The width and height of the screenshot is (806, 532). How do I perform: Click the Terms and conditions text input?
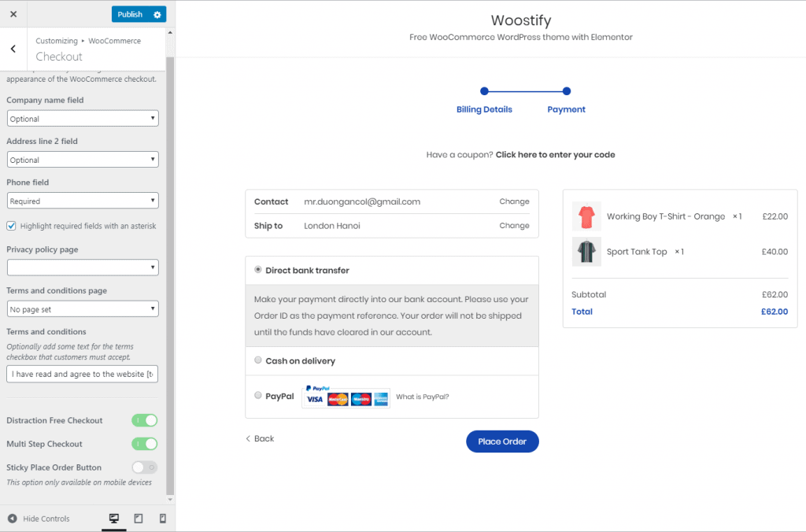(82, 374)
